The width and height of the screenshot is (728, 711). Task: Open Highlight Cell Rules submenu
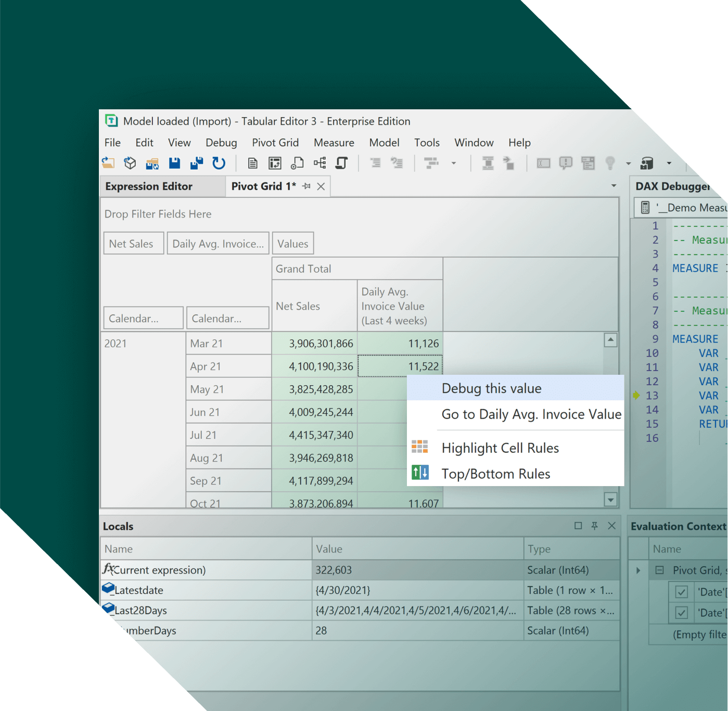(x=515, y=448)
